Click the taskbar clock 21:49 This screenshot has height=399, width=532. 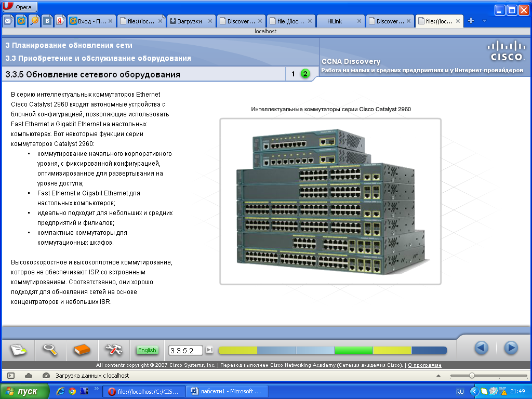click(518, 392)
